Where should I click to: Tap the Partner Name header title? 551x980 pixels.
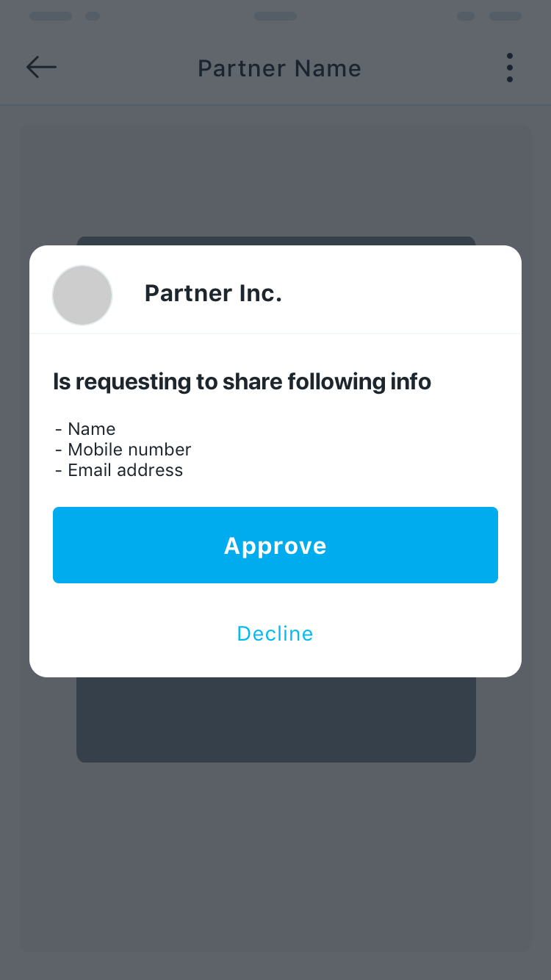(x=279, y=68)
